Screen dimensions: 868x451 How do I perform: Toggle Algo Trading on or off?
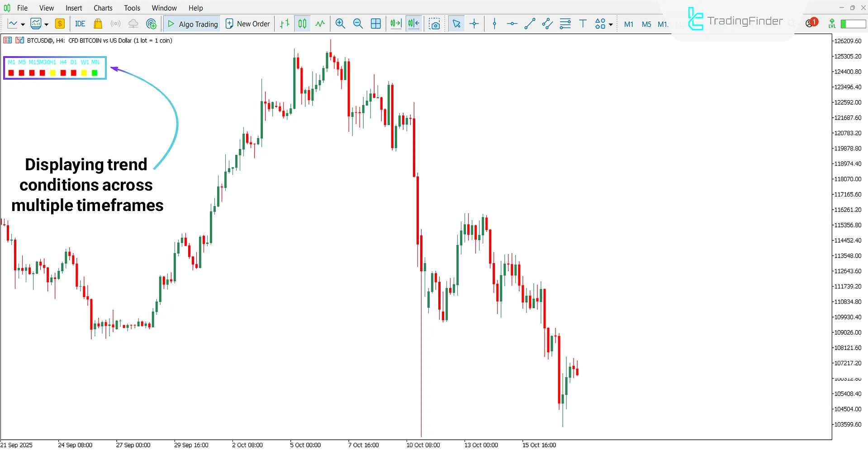[x=192, y=24]
